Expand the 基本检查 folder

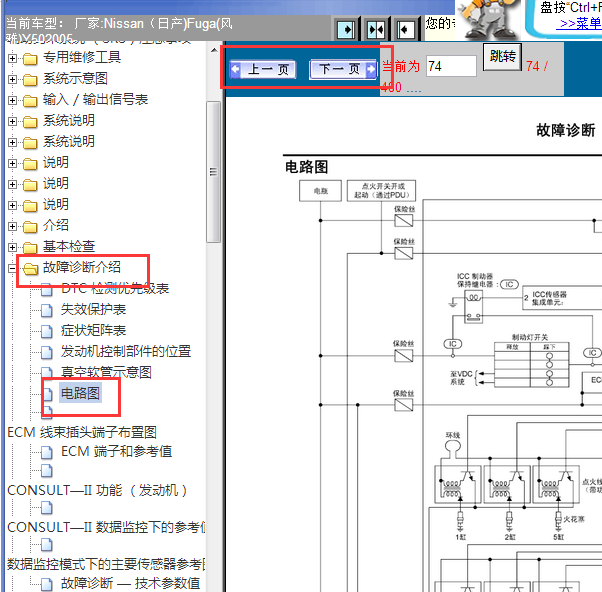[12, 247]
